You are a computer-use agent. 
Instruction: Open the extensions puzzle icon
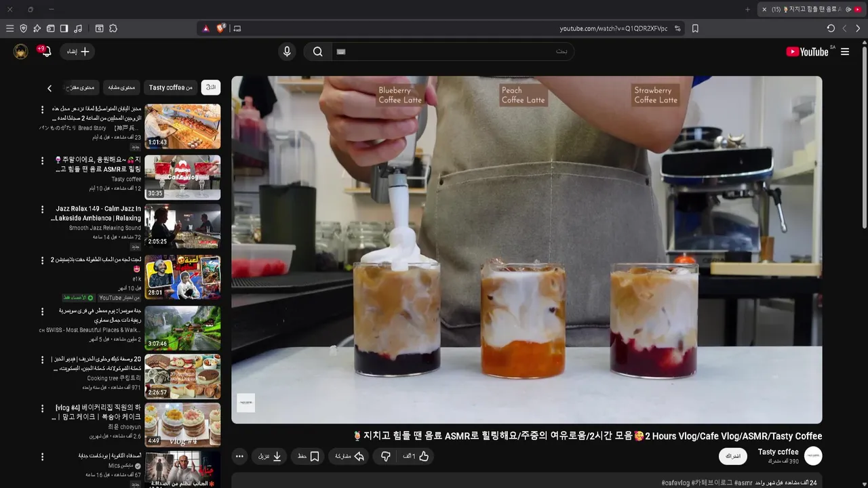113,28
